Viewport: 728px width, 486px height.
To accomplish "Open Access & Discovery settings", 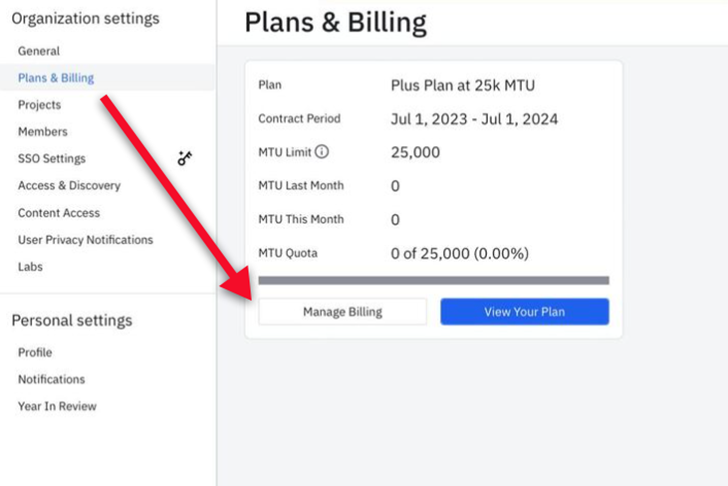I will pos(70,186).
